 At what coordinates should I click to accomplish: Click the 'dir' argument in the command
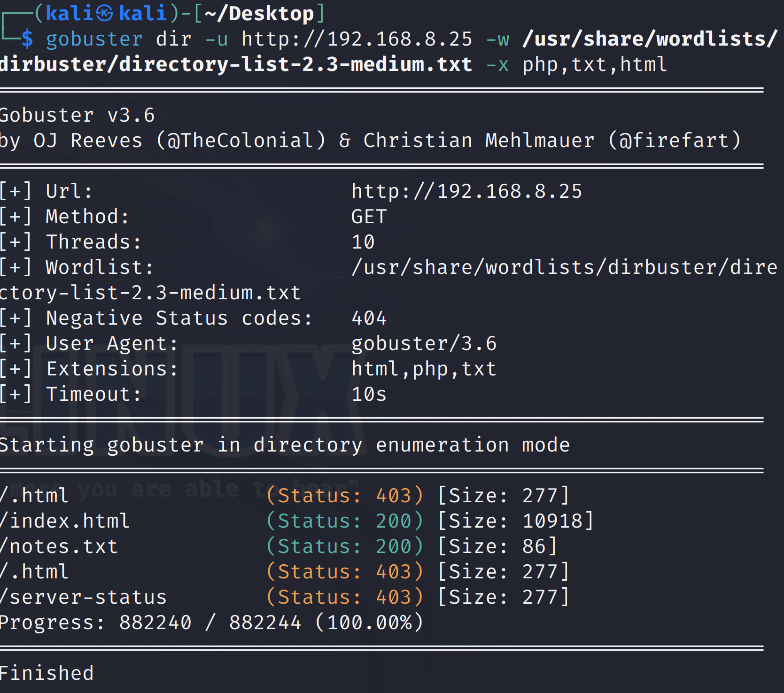tap(174, 39)
